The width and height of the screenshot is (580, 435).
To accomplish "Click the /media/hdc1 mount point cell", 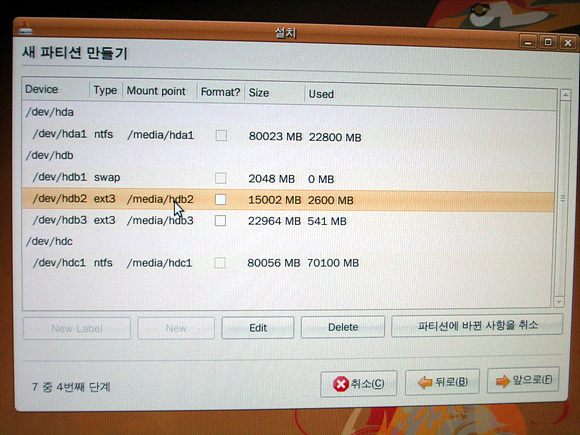I will click(x=159, y=263).
